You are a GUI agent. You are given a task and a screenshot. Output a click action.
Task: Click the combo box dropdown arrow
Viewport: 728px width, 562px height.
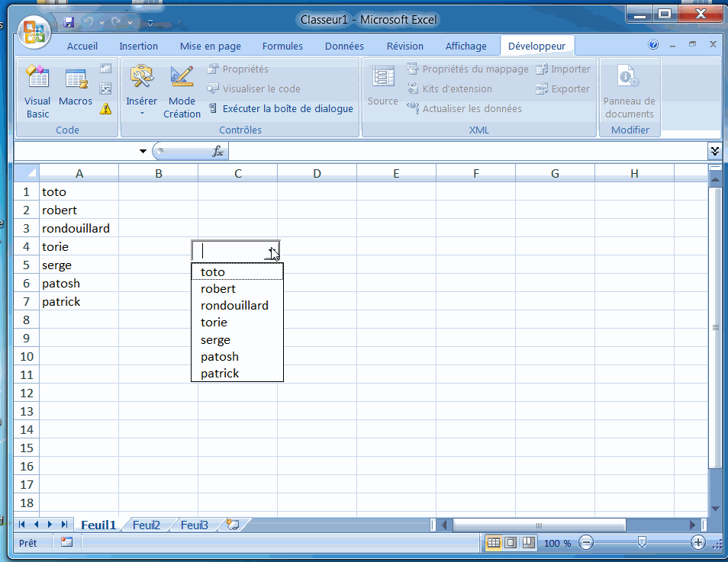272,251
